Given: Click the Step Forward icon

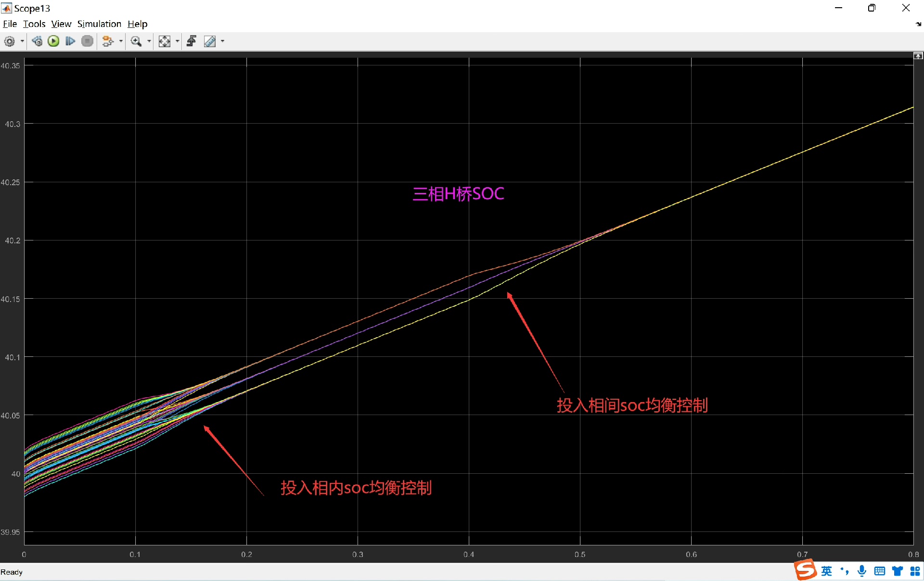Looking at the screenshot, I should tap(70, 41).
